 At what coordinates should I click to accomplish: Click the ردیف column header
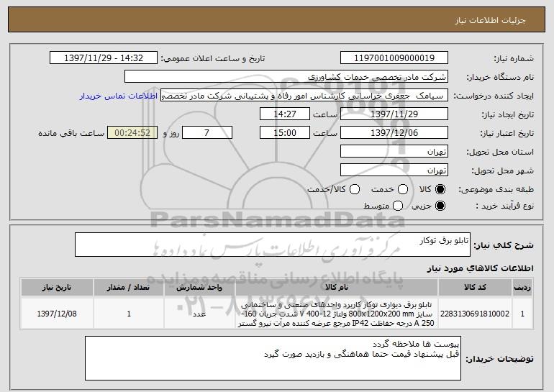pos(522,288)
